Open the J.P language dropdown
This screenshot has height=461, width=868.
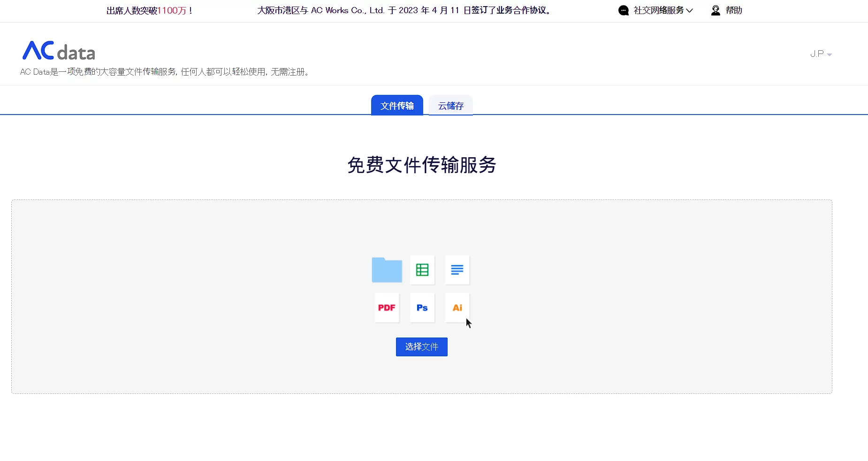(820, 54)
